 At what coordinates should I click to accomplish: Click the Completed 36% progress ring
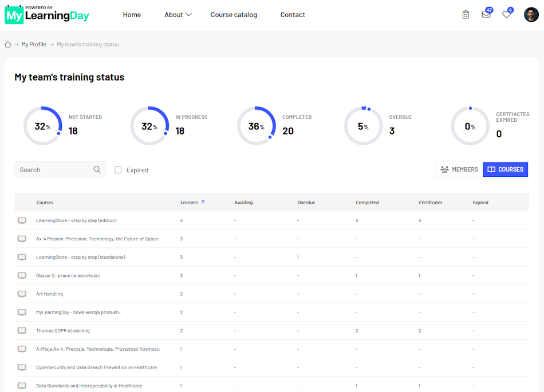(x=257, y=126)
